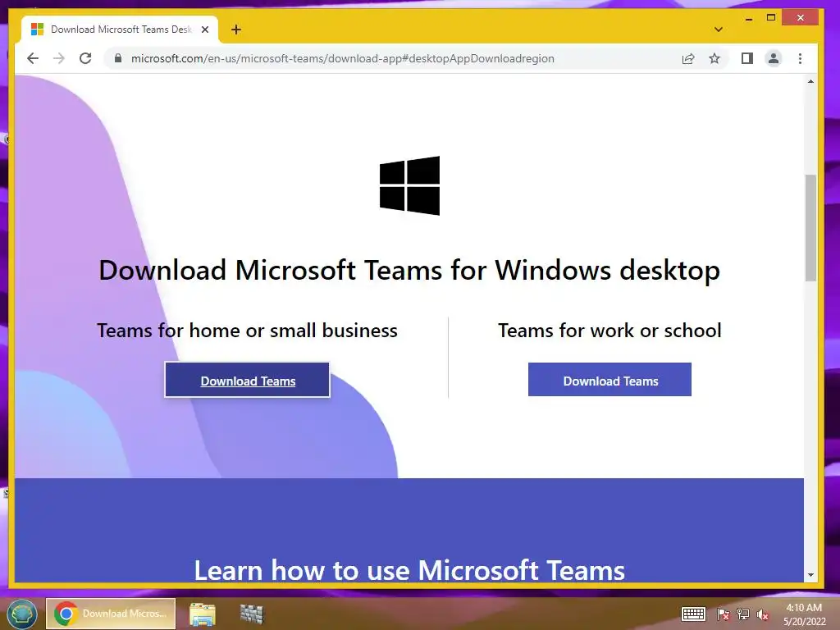
Task: Share this page using the share icon
Action: point(688,58)
